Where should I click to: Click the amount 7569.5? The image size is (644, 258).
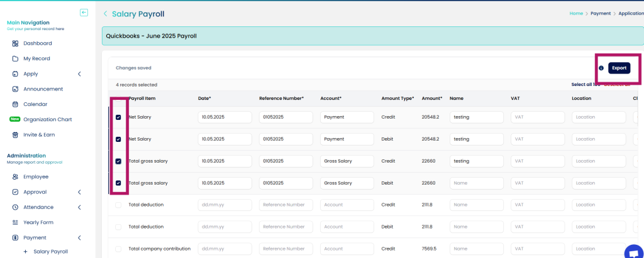429,249
